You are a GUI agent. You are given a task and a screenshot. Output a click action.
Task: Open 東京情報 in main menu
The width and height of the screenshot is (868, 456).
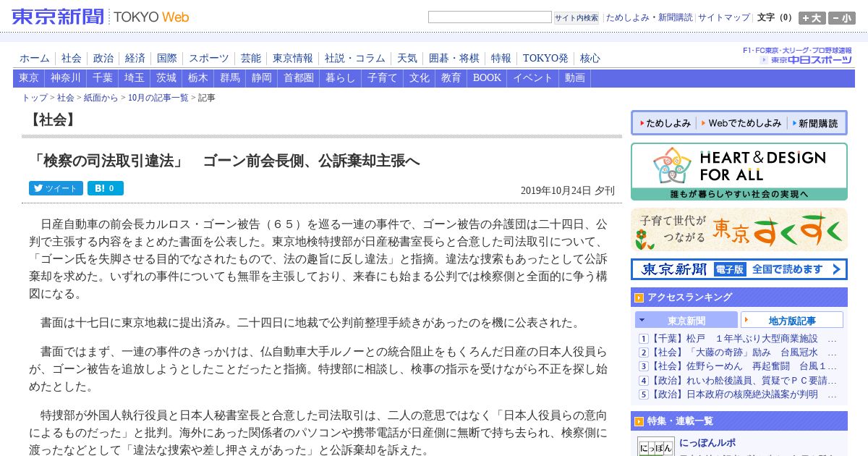[x=293, y=58]
